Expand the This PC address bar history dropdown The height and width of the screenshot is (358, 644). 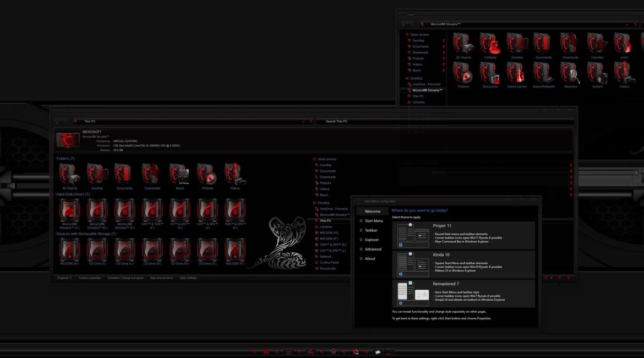point(304,121)
